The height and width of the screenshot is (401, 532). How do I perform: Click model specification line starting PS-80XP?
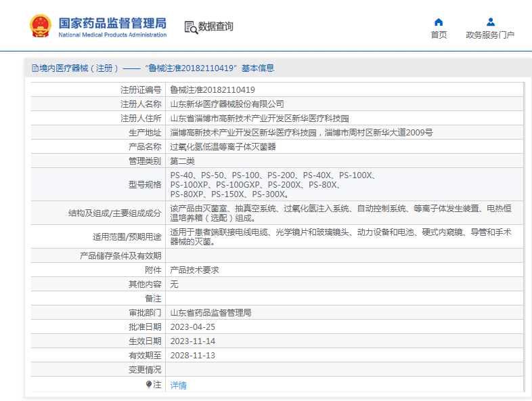click(229, 194)
